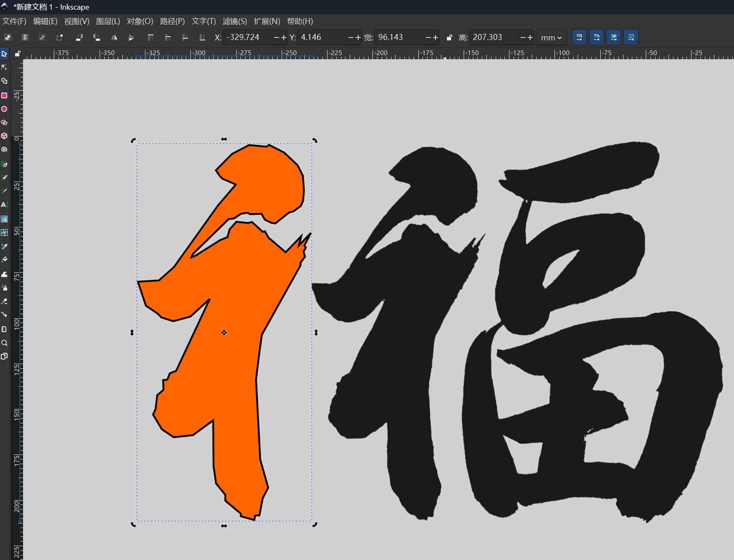This screenshot has height=560, width=734.
Task: Pick the Eraser tool
Action: [x=4, y=301]
